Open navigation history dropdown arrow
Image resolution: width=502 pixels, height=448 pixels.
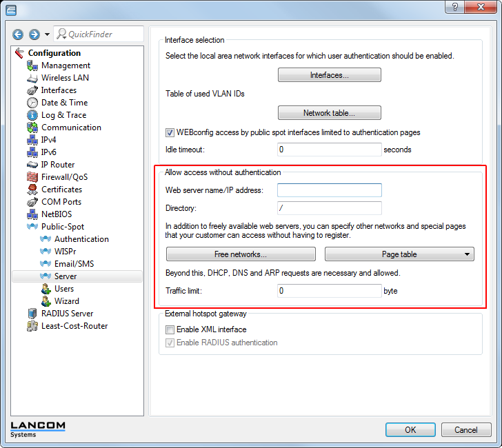[47, 34]
